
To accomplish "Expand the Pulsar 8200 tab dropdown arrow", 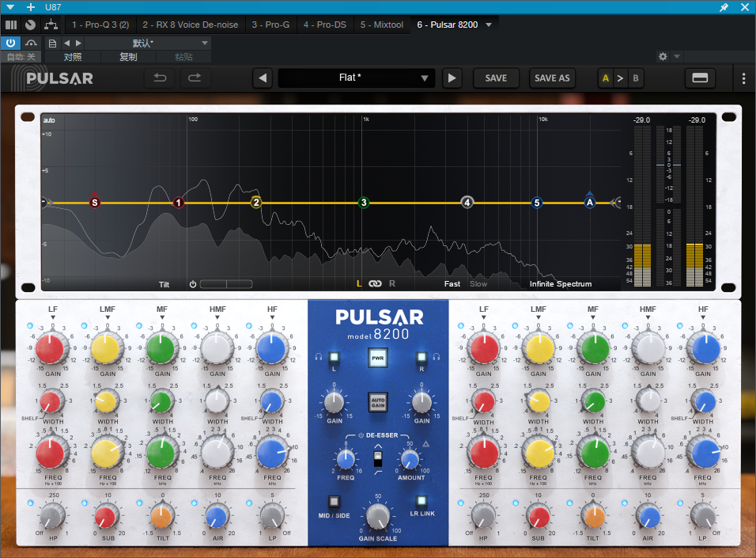I will 489,25.
